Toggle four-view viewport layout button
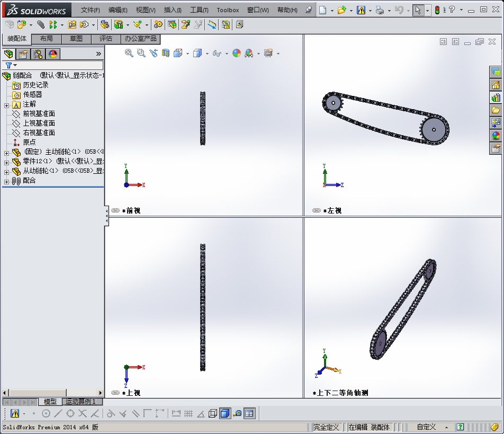 tap(249, 413)
